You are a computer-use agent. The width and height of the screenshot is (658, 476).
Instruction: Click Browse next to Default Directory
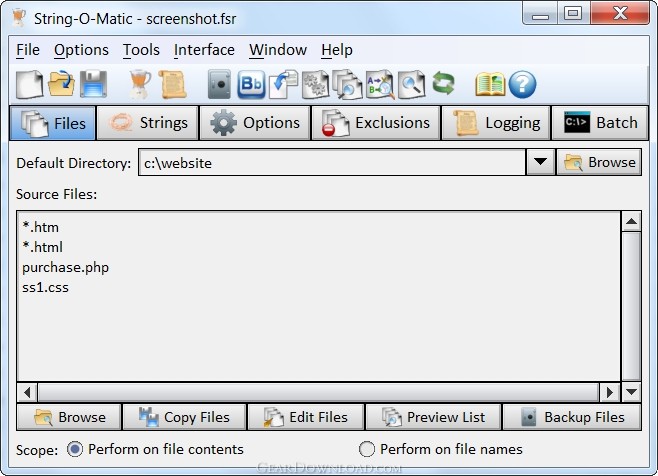point(599,162)
